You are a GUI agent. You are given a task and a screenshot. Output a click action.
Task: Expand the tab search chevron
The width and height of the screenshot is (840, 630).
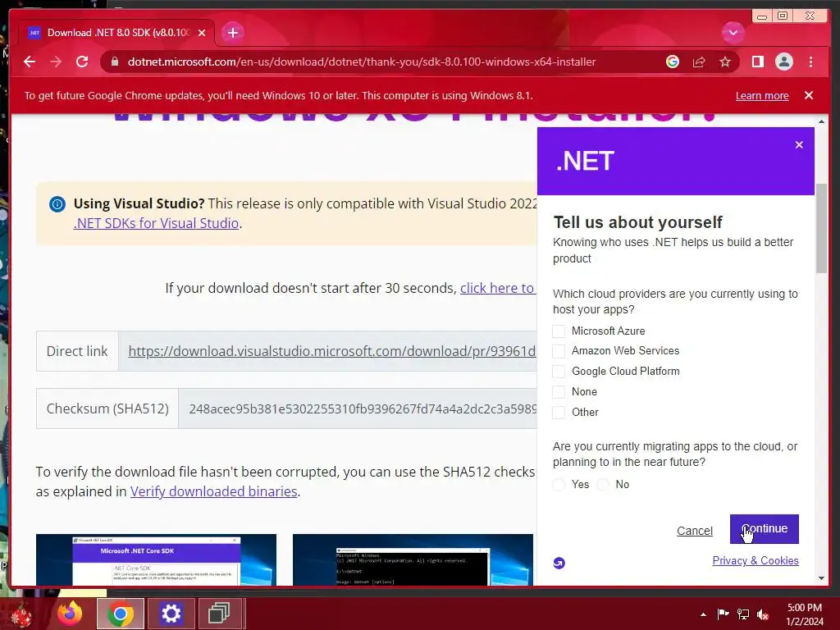point(733,33)
